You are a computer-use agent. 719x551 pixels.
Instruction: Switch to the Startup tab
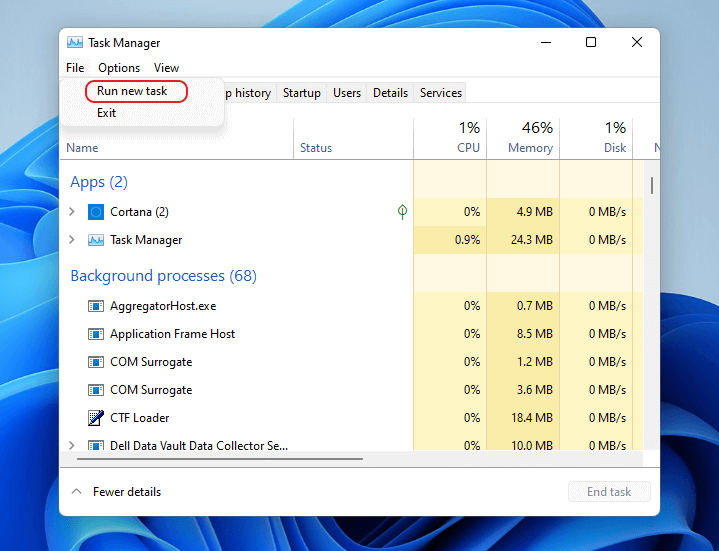(301, 93)
